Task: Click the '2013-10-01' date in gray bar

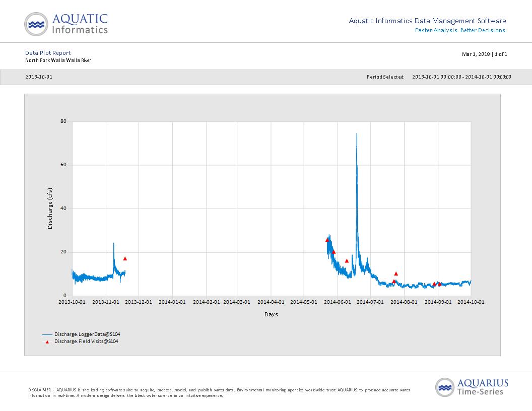Action: pos(39,77)
